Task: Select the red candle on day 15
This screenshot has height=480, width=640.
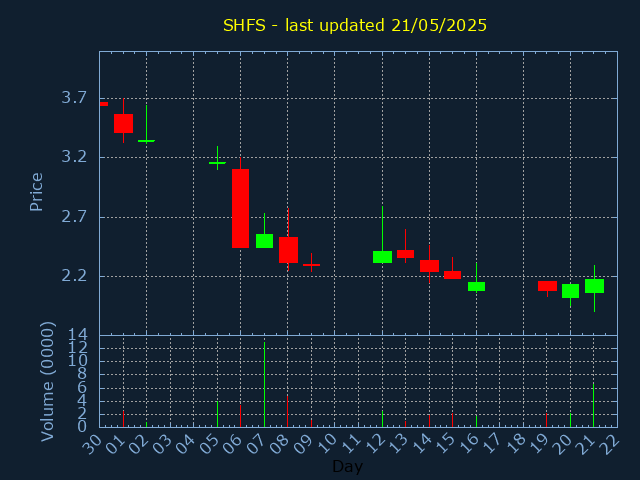Action: 452,275
